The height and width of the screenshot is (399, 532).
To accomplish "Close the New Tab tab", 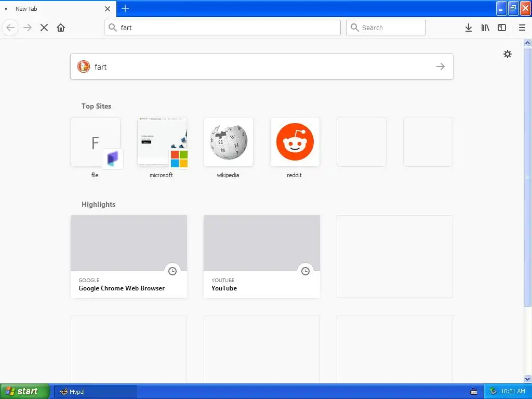I will click(108, 9).
